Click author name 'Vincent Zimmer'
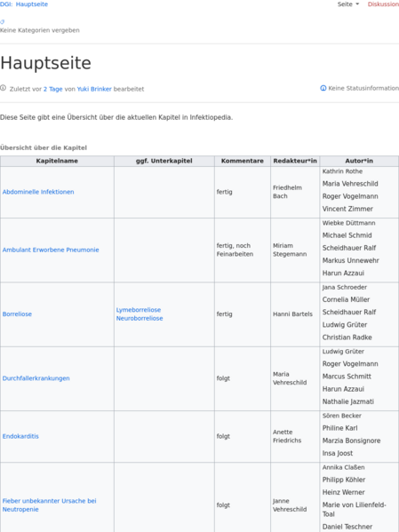The image size is (399, 532). click(x=347, y=209)
